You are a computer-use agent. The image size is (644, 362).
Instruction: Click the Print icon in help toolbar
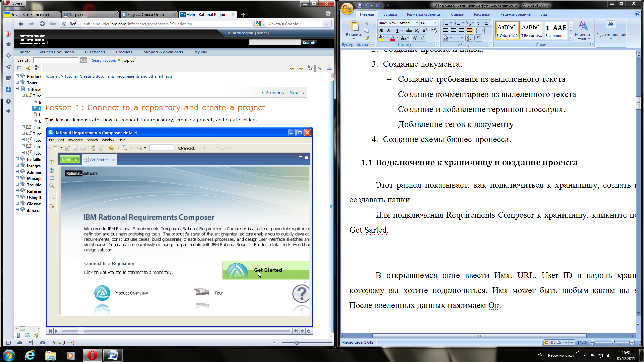[x=329, y=68]
